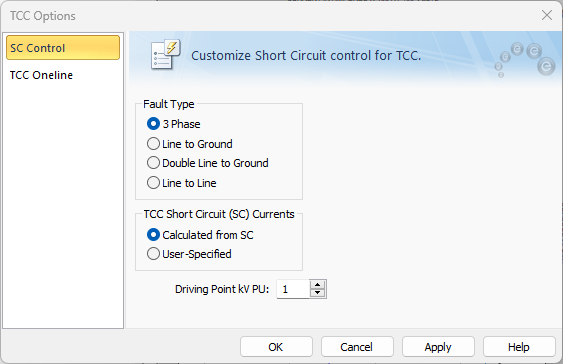Screen dimensions: 563x364
Task: Cancel the TCC Options changes
Action: click(x=357, y=347)
